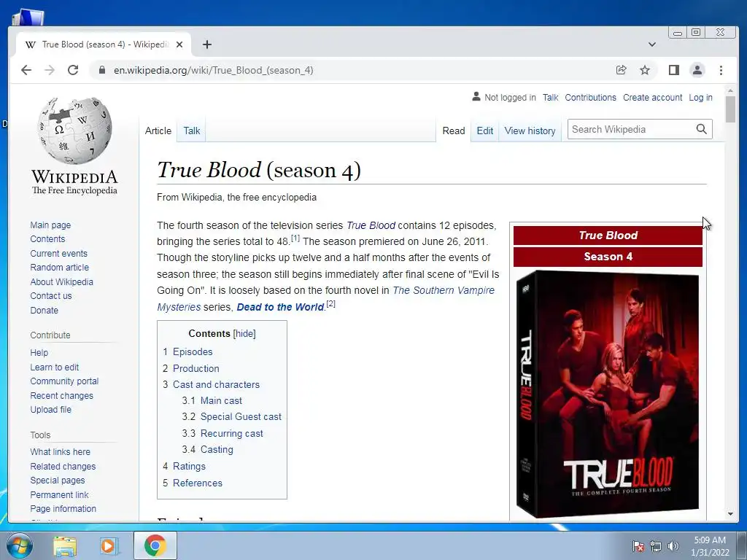Click the Dead to the World link
This screenshot has width=747, height=560.
click(280, 307)
